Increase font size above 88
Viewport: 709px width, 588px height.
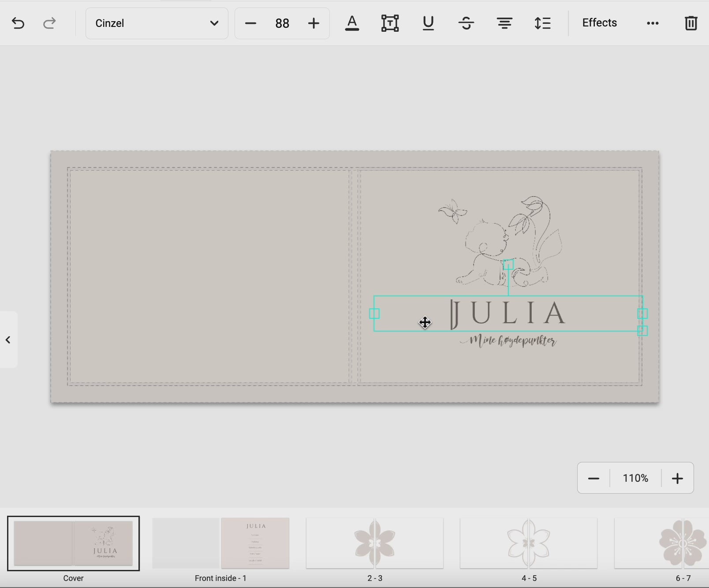[313, 23]
